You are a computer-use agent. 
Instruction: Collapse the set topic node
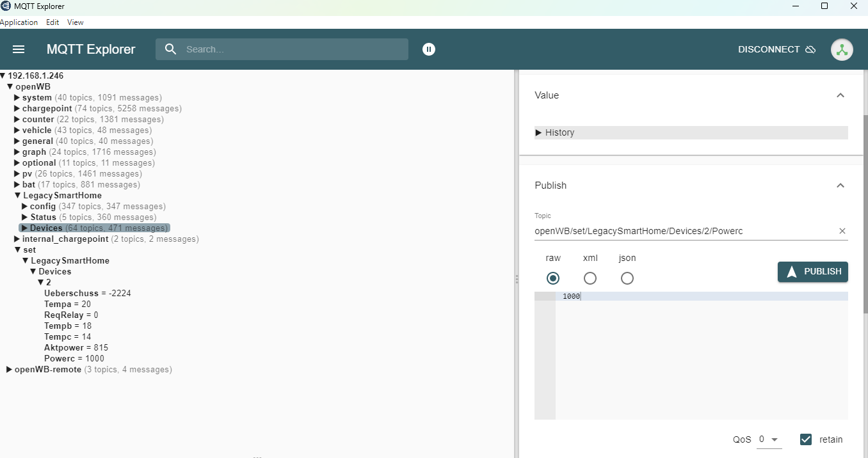[x=18, y=250]
